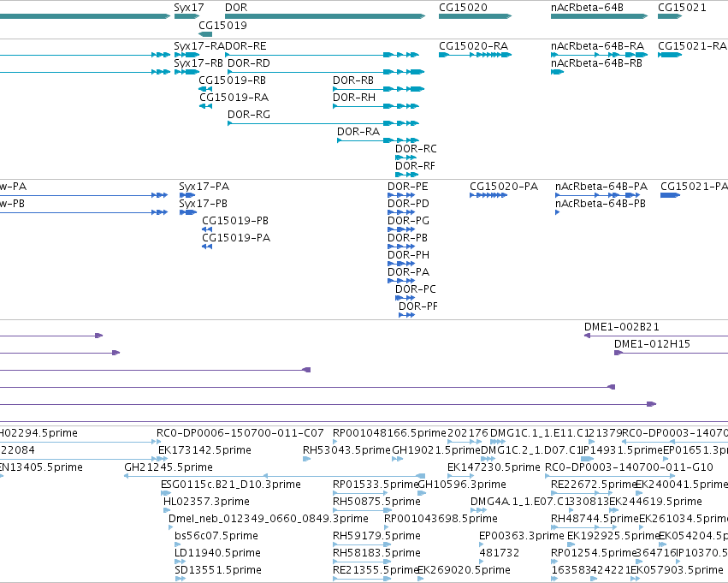728x583 pixels.
Task: Select EST LD11940.5prime
Action: pos(217,553)
